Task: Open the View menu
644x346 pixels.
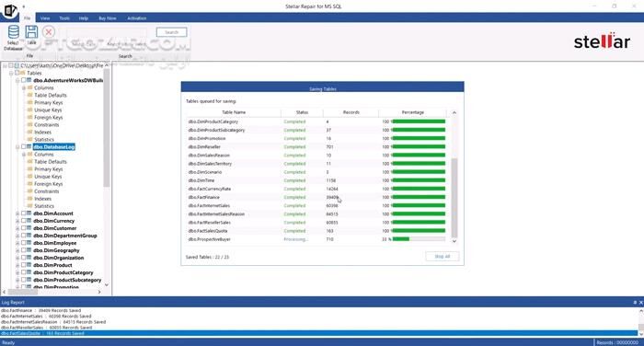Action: pos(45,18)
